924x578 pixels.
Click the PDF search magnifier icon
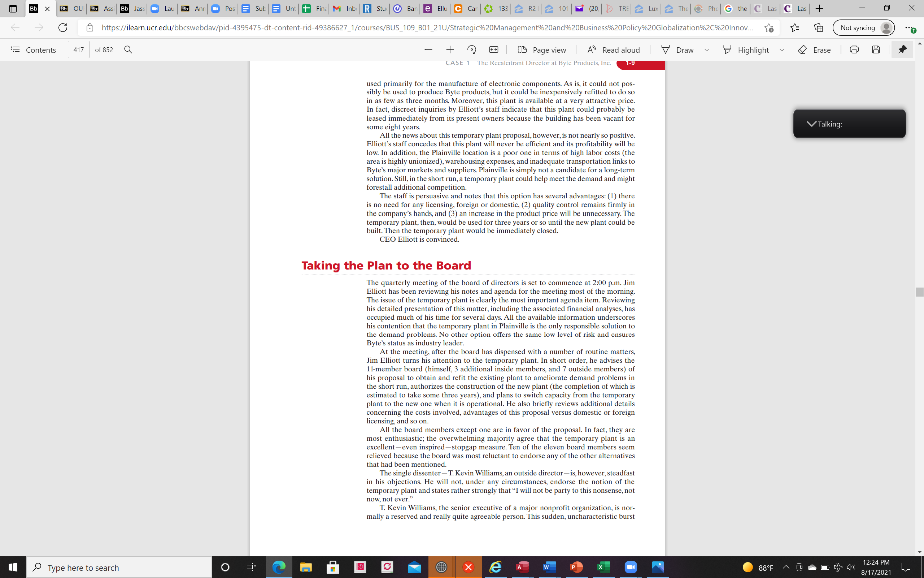pyautogui.click(x=128, y=50)
